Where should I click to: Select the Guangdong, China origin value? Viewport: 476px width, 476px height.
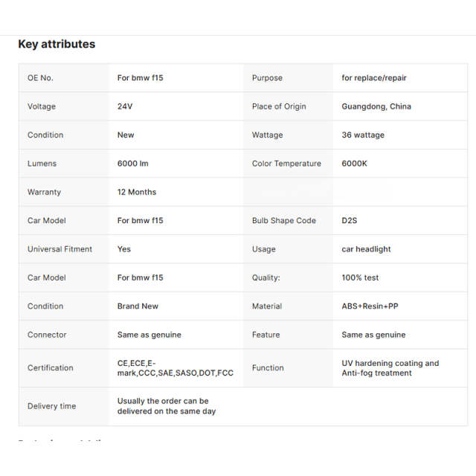(x=376, y=106)
